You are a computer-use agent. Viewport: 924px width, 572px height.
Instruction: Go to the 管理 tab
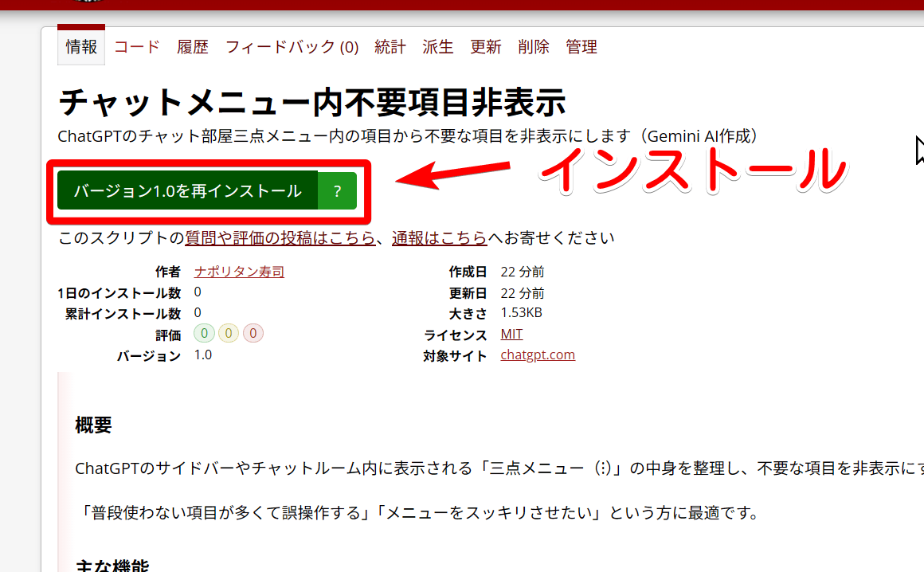point(581,47)
